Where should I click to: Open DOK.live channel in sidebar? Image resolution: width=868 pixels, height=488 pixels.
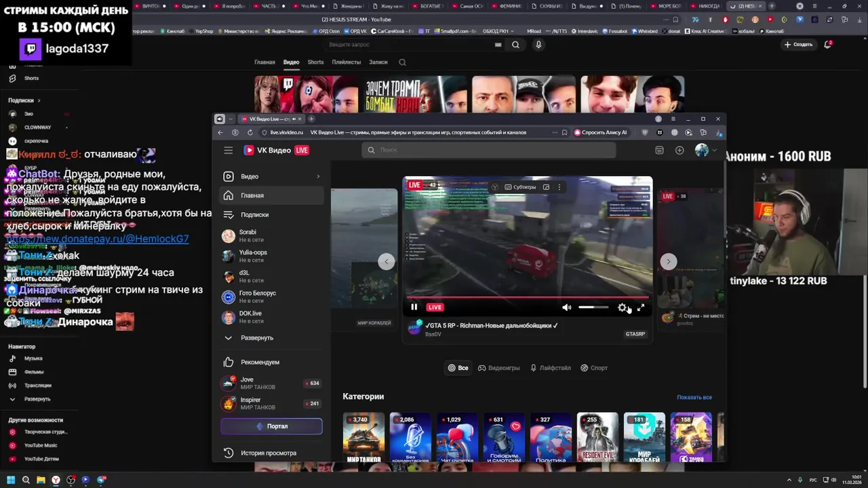pyautogui.click(x=271, y=317)
